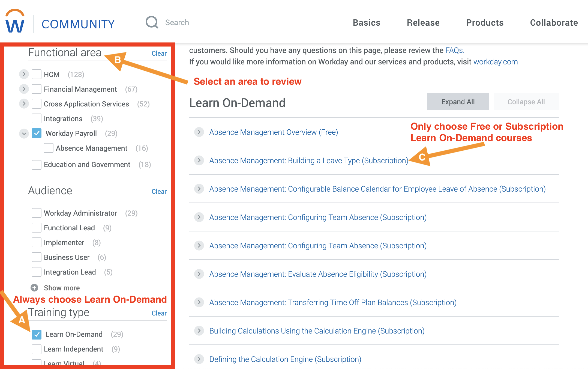Click into the Search input field
Viewport: 588px width, 369px height.
click(x=177, y=22)
